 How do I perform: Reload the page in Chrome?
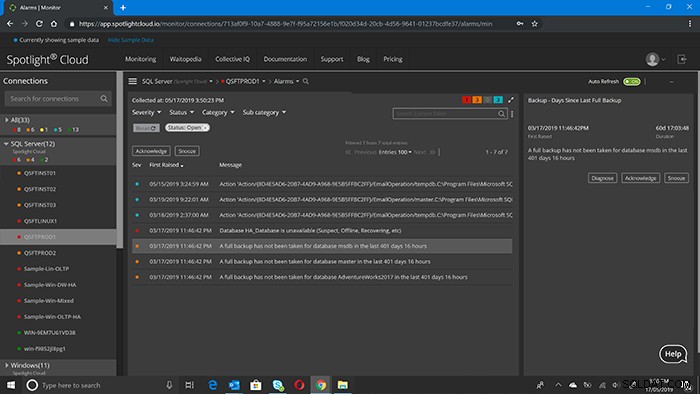coord(39,24)
